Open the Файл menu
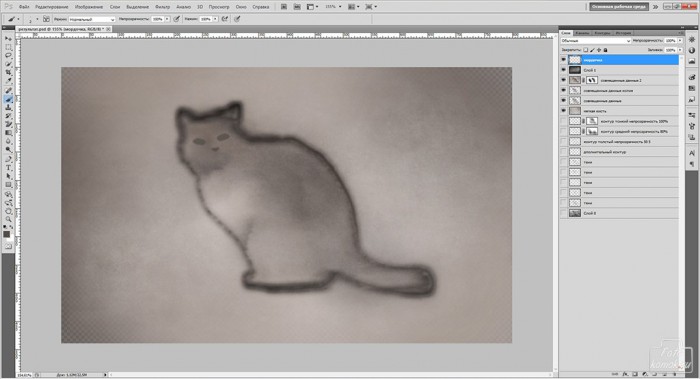This screenshot has width=700, height=379. (x=24, y=7)
